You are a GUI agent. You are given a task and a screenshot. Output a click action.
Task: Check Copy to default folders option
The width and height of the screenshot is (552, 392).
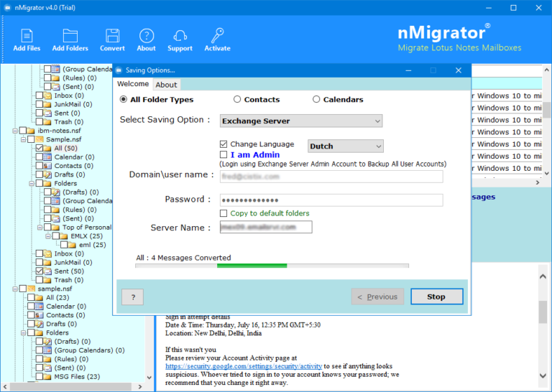click(224, 213)
